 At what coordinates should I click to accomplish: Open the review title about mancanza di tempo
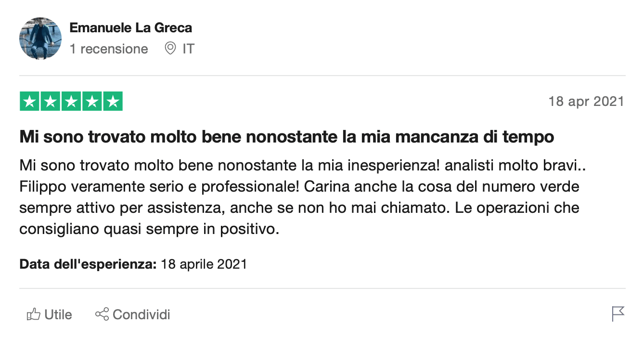pos(286,137)
